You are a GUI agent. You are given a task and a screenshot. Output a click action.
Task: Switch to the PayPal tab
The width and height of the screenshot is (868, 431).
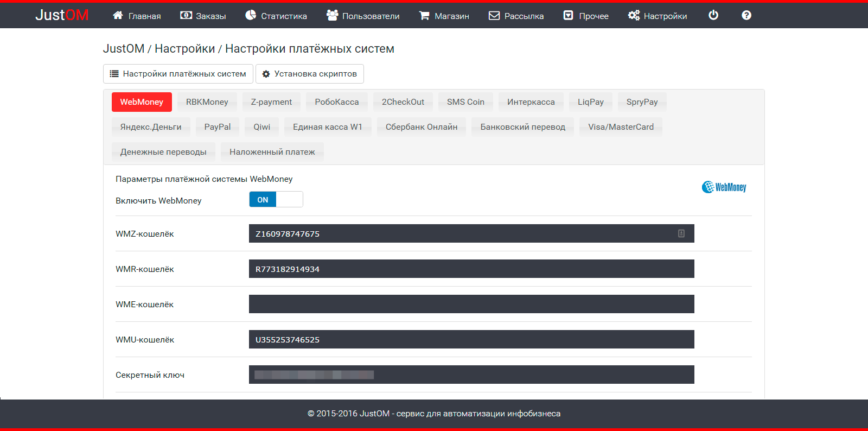coord(217,127)
